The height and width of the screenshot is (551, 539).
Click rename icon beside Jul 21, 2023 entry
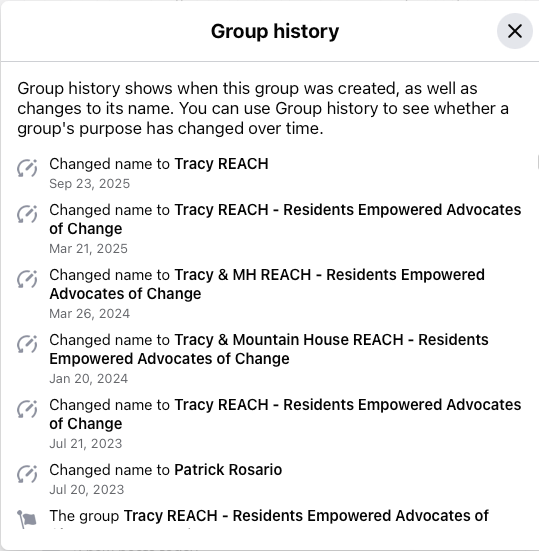[x=27, y=409]
